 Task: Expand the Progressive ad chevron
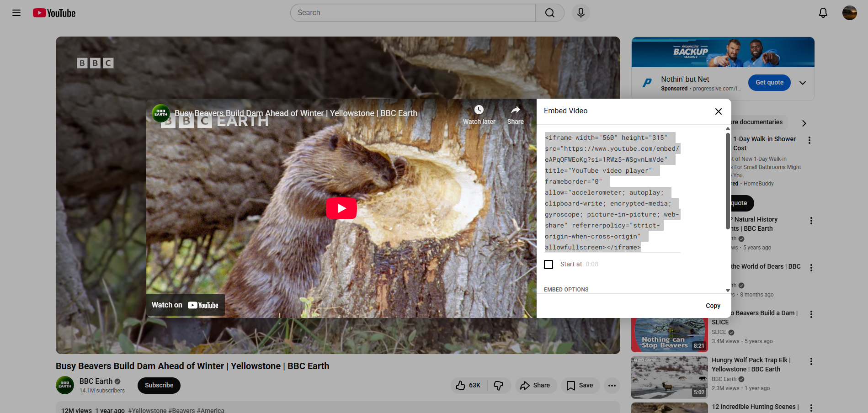(802, 83)
